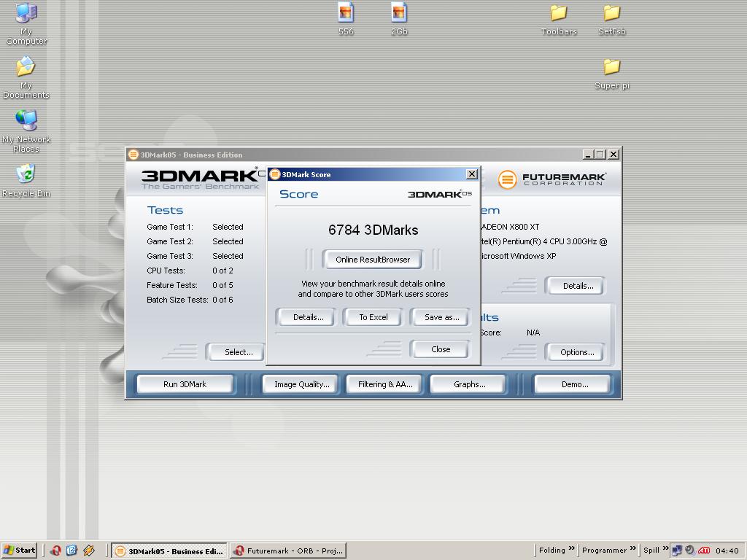Open Filtering & AA... settings

click(385, 384)
